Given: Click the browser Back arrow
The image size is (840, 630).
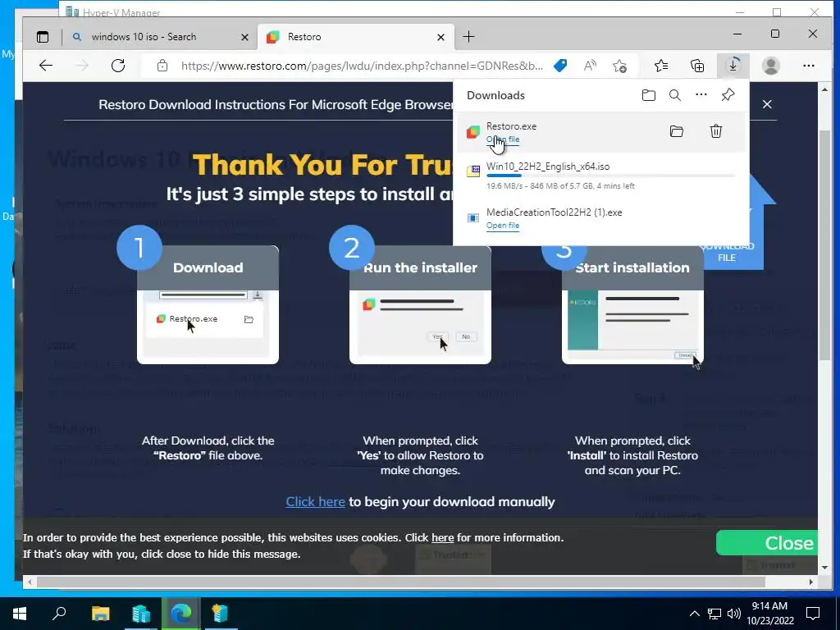Looking at the screenshot, I should pos(46,66).
